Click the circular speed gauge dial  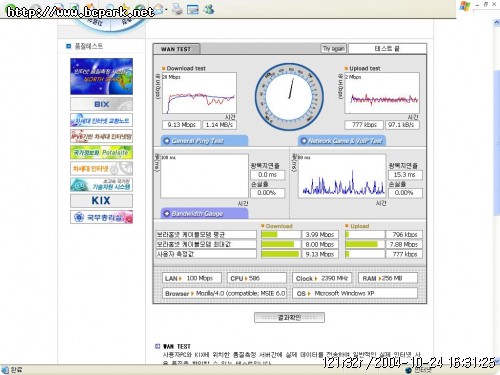coord(289,97)
